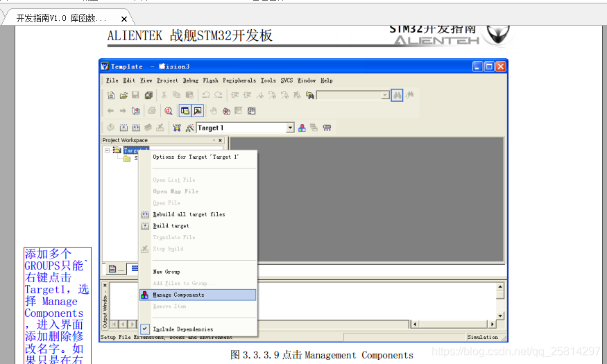This screenshot has height=364, width=607.
Task: Open the File menu
Action: (x=112, y=80)
